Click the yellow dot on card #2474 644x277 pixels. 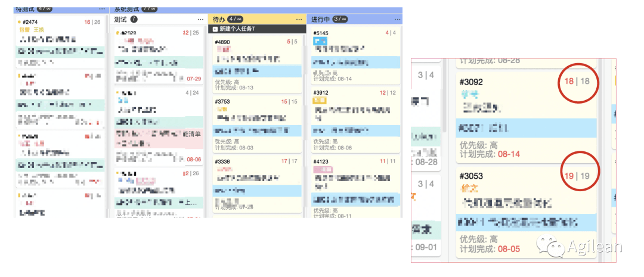[x=19, y=22]
